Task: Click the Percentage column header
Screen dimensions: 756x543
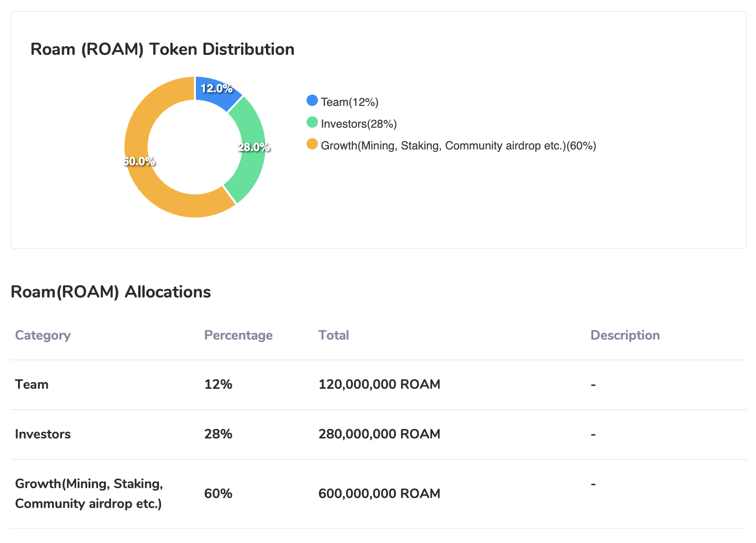Action: 238,335
